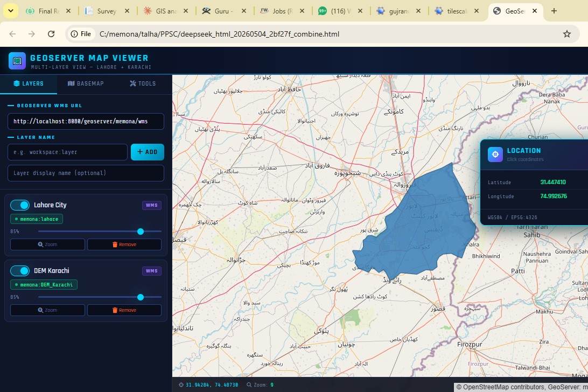
Task: Click the blue Lahore polygon on map
Action: [x=420, y=225]
